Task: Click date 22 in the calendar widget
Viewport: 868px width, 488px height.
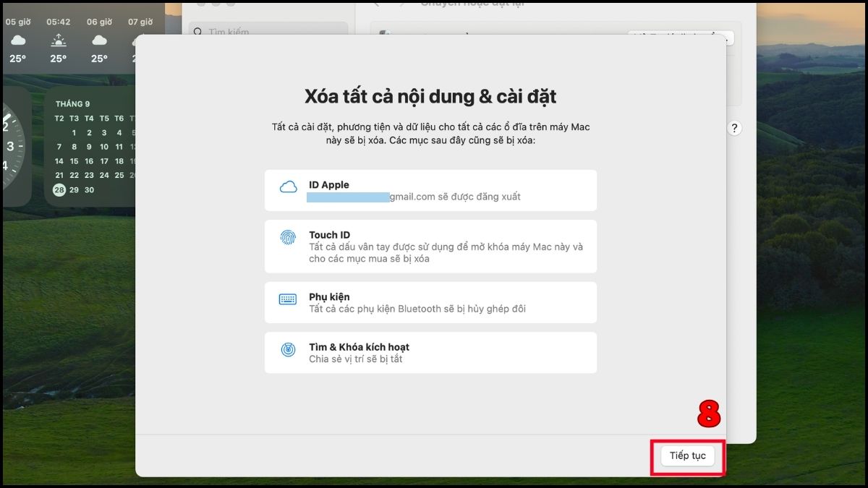Action: pyautogui.click(x=75, y=175)
